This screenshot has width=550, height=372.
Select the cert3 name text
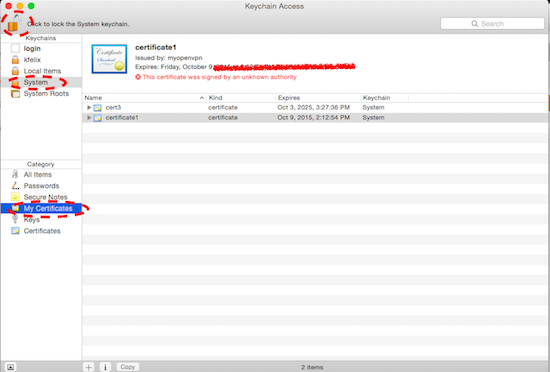click(x=113, y=107)
